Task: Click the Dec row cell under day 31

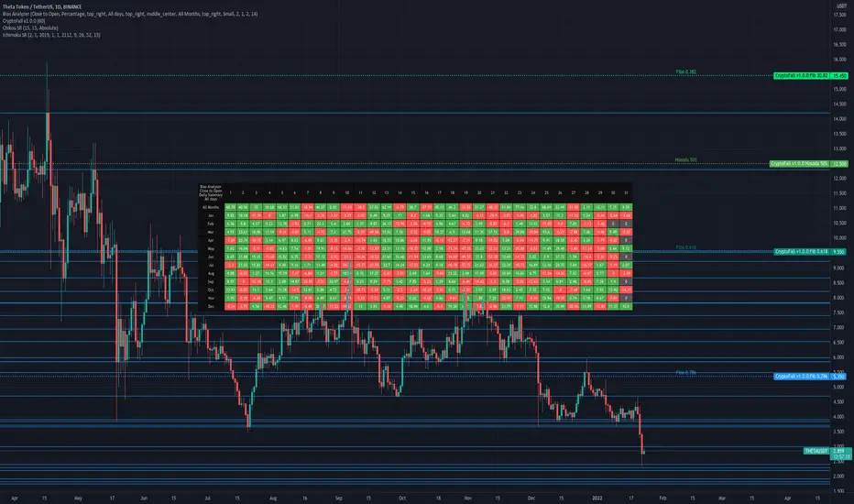Action: tap(626, 307)
